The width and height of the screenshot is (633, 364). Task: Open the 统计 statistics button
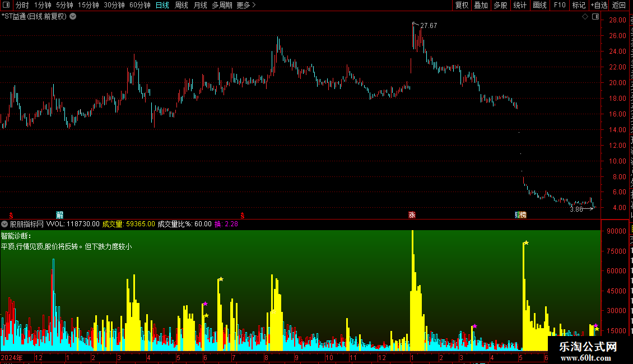(x=520, y=5)
